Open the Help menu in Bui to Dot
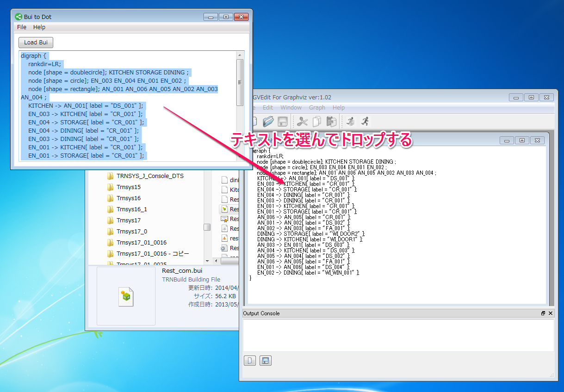564x392 pixels. pos(39,27)
